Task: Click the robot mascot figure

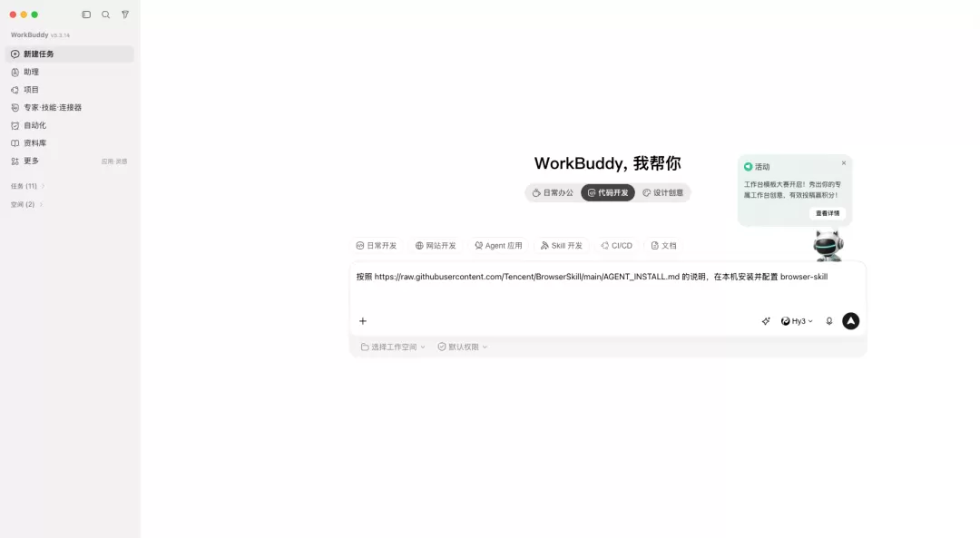Action: 828,246
